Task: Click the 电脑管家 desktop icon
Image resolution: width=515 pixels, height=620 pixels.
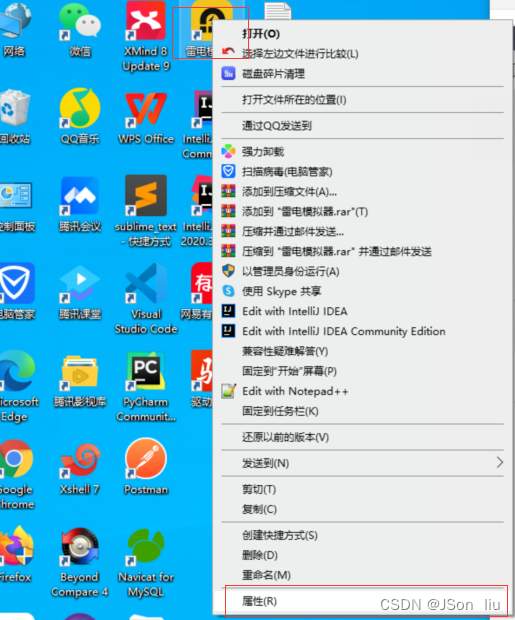Action: pos(16,283)
